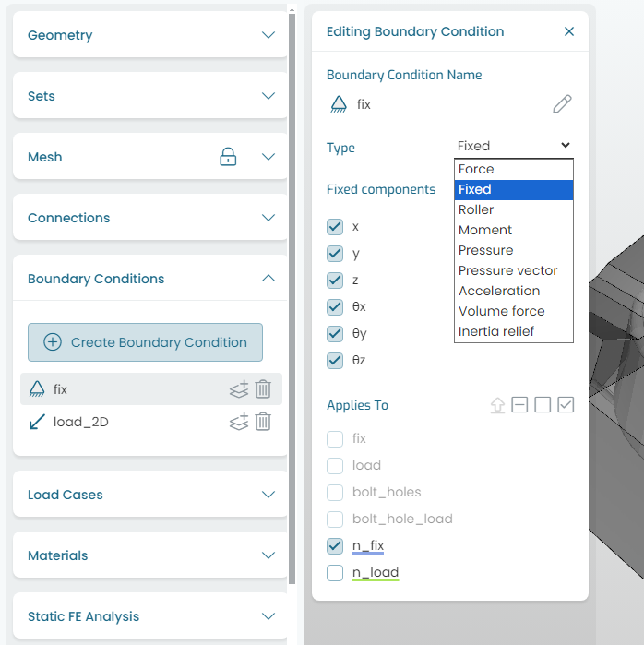Click the layers-plus icon on the fix row
Image resolution: width=644 pixels, height=645 pixels.
[x=239, y=388]
